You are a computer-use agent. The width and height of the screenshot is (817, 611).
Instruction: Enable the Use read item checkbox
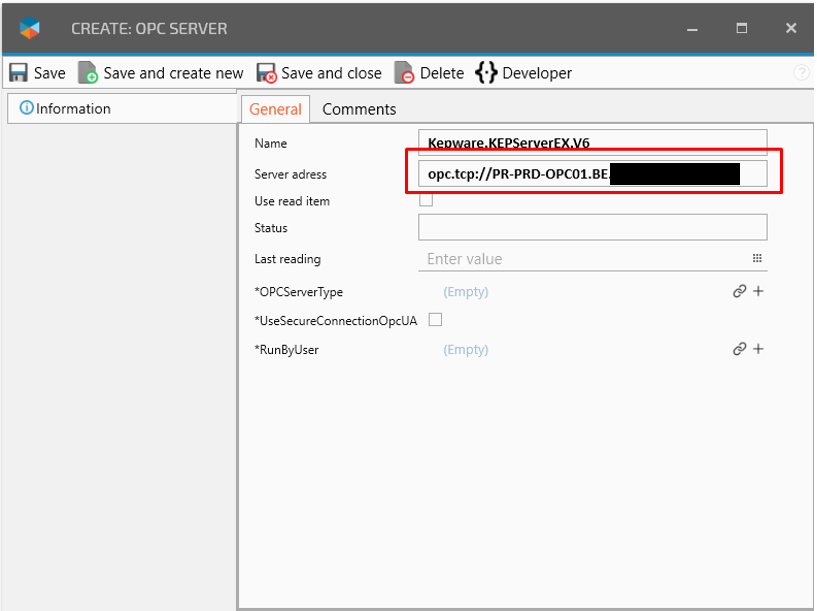[x=426, y=200]
